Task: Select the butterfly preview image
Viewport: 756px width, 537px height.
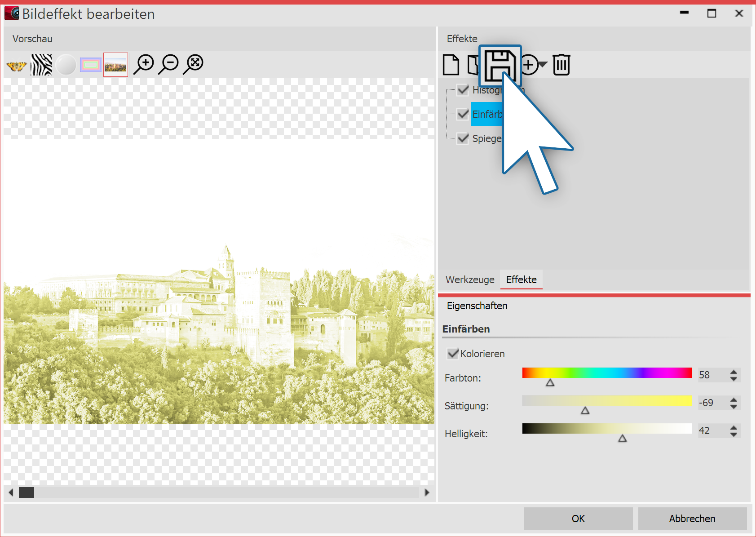Action: tap(17, 65)
